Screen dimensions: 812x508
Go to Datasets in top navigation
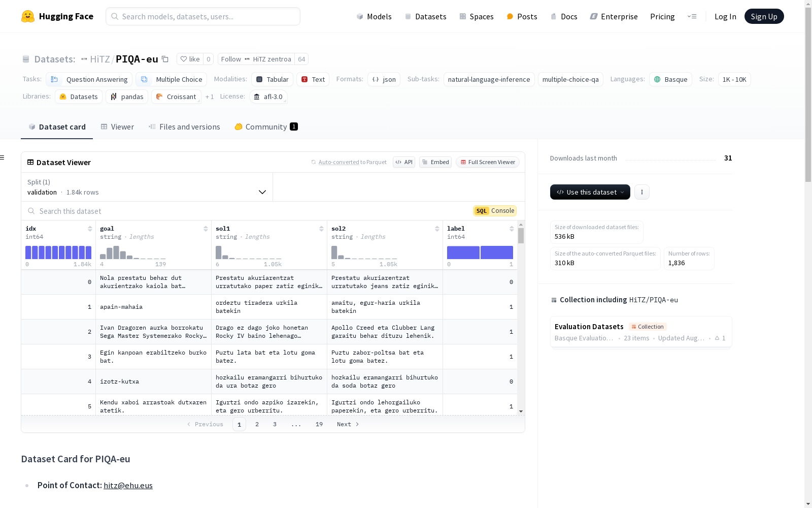pyautogui.click(x=425, y=16)
